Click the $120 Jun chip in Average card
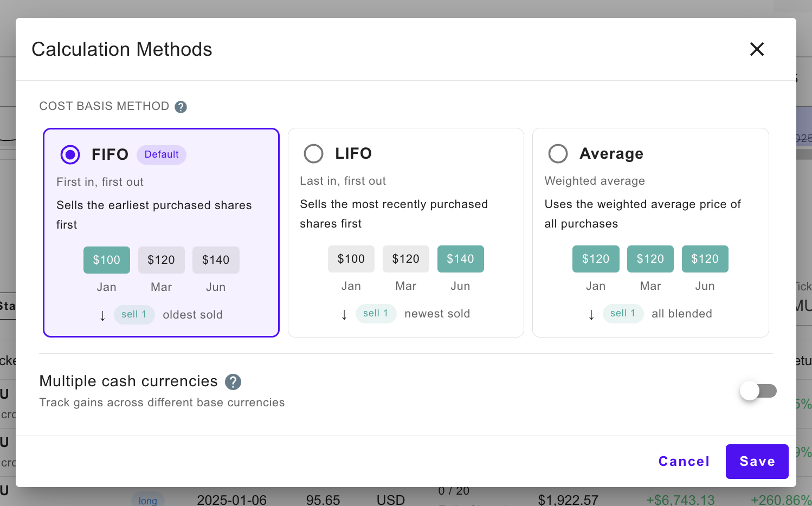The height and width of the screenshot is (506, 812). 705,259
